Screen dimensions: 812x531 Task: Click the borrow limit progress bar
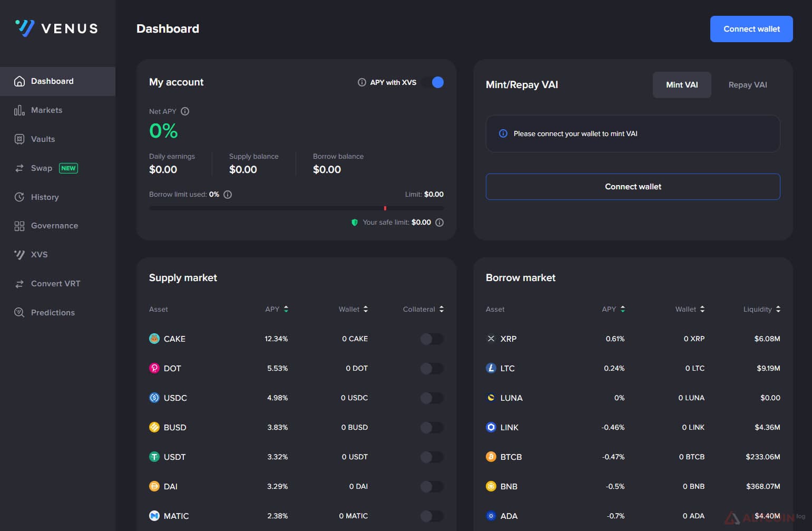[x=296, y=208]
